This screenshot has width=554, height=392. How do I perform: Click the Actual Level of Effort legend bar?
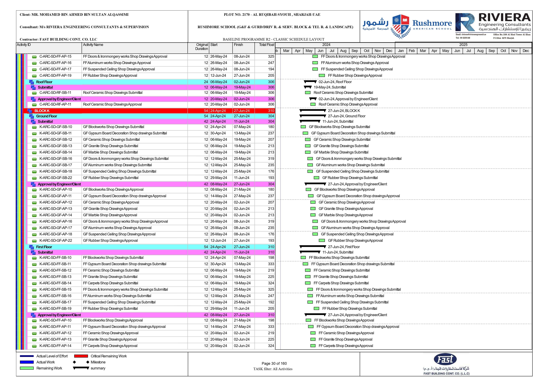27,356
